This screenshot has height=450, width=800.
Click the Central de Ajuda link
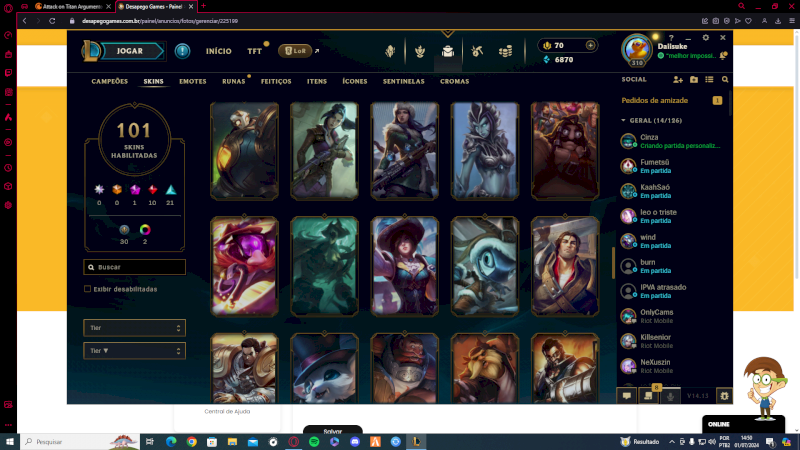(x=227, y=411)
